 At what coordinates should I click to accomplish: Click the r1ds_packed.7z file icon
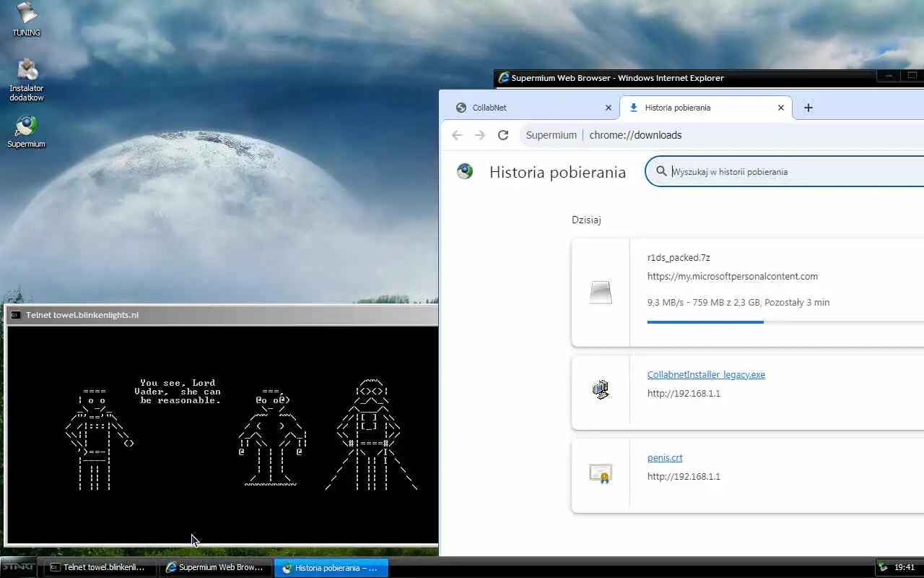[x=601, y=293]
